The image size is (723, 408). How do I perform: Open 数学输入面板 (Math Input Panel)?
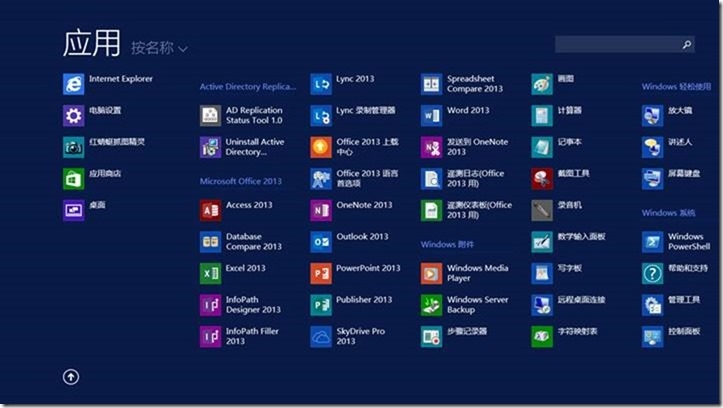[x=569, y=242]
